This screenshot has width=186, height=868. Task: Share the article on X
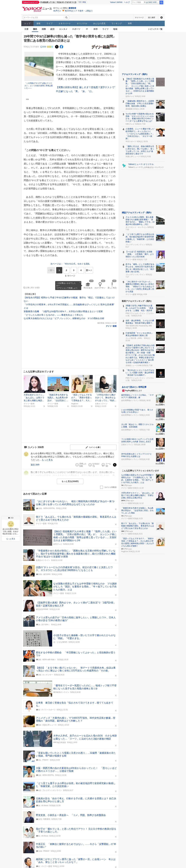pyautogui.click(x=57, y=47)
